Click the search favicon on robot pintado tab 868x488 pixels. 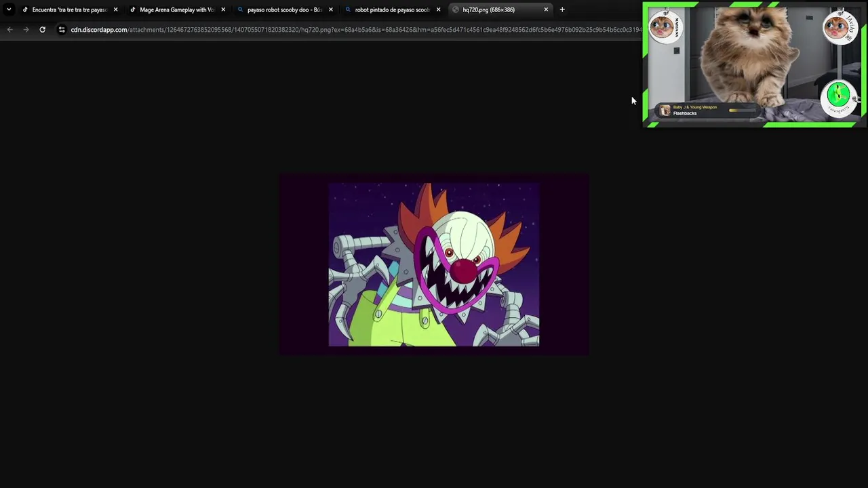(348, 9)
